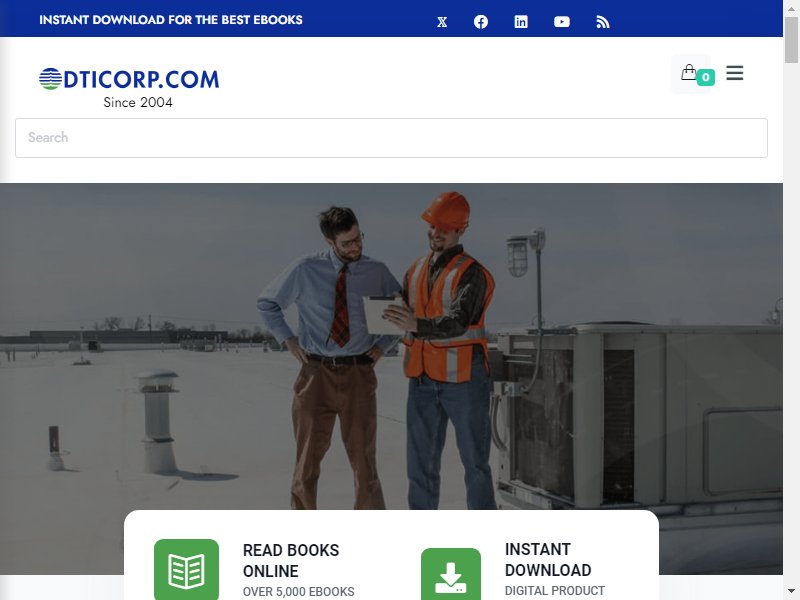Open the YouTube social link
800x600 pixels.
562,22
